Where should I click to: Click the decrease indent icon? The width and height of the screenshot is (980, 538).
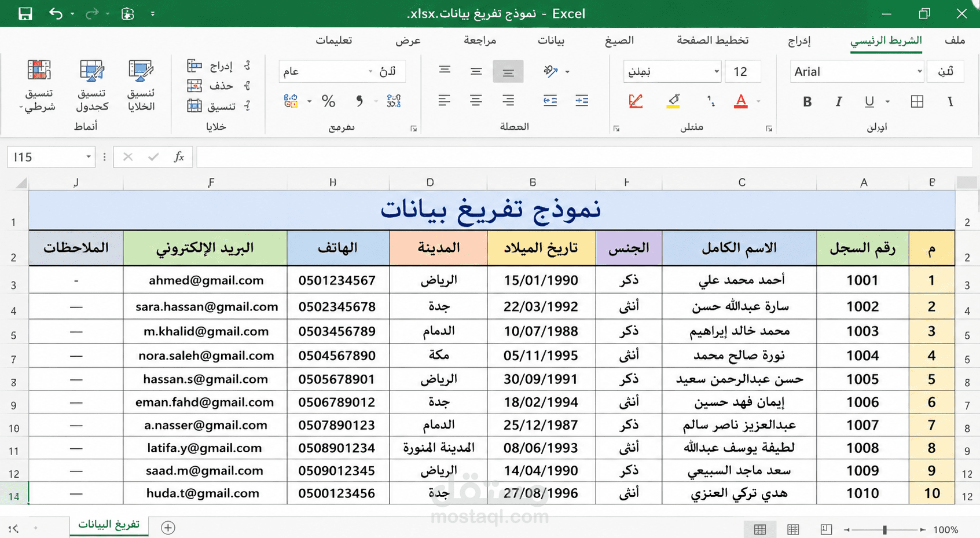pos(550,101)
